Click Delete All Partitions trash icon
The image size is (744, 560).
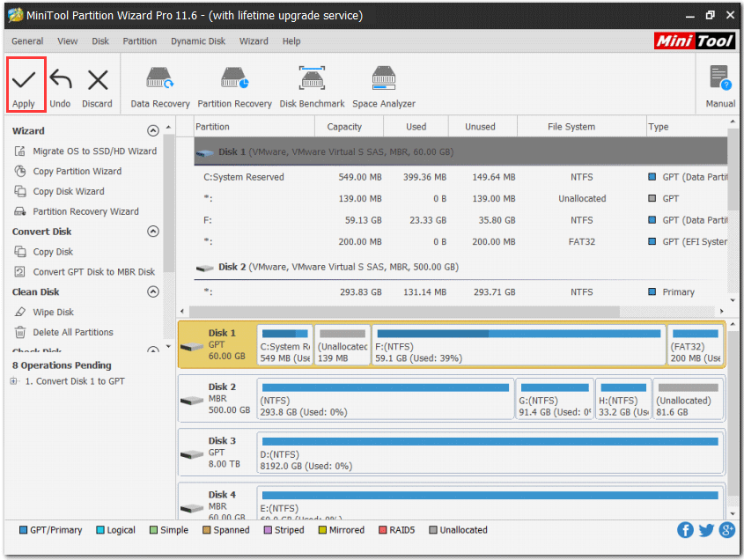coord(19,332)
